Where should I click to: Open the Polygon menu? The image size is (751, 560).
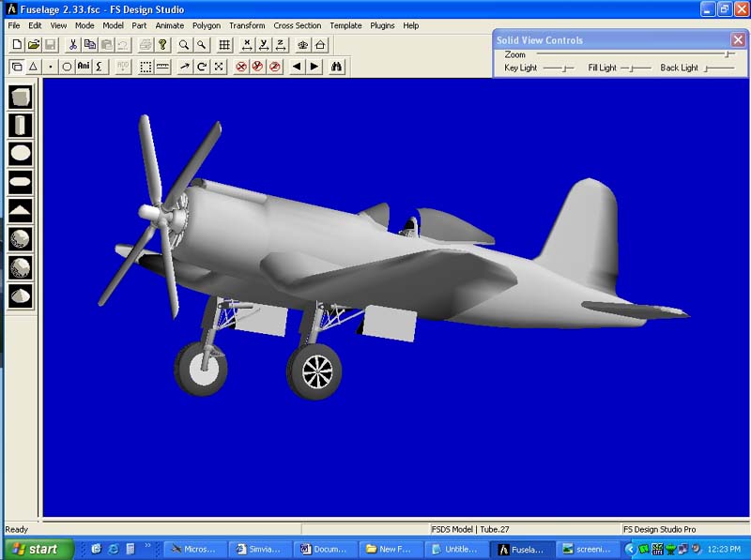(207, 25)
